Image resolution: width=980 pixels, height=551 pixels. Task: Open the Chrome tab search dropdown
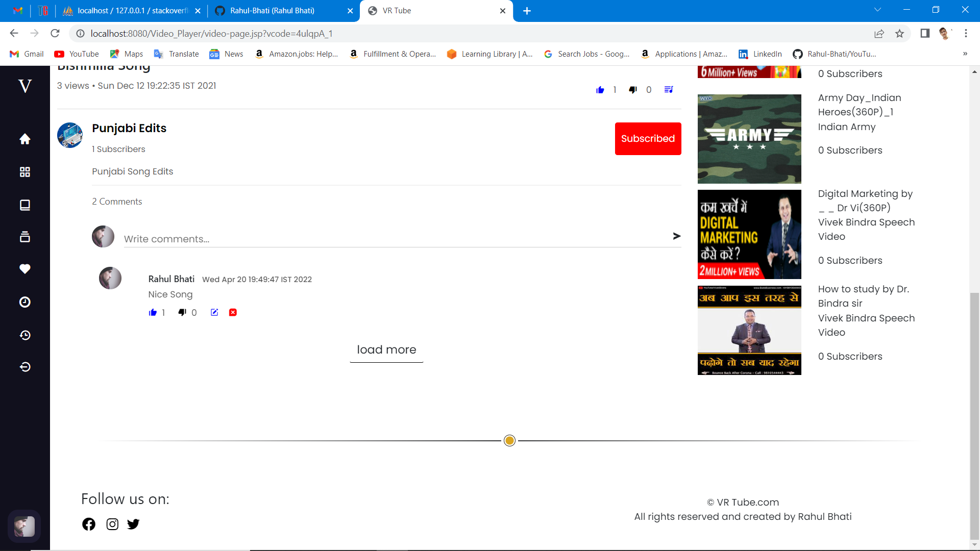coord(877,10)
